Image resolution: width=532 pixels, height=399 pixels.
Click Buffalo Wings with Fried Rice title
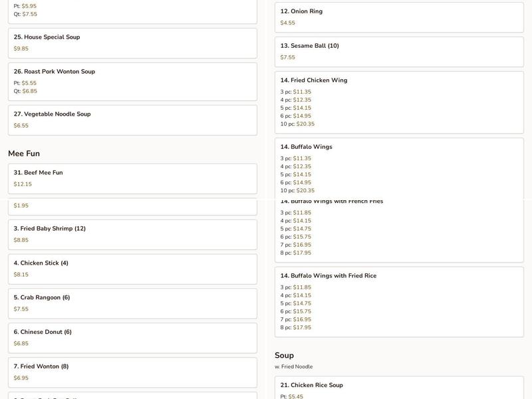coord(328,276)
